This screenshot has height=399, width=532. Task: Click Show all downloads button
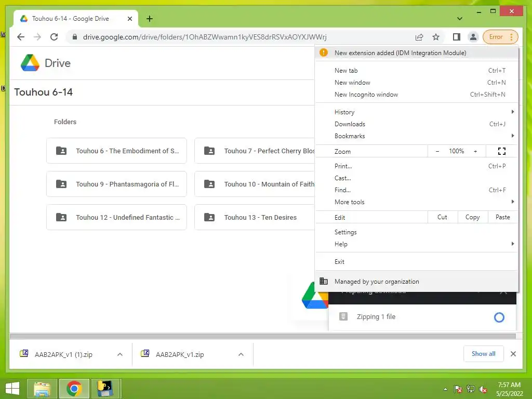click(x=484, y=354)
